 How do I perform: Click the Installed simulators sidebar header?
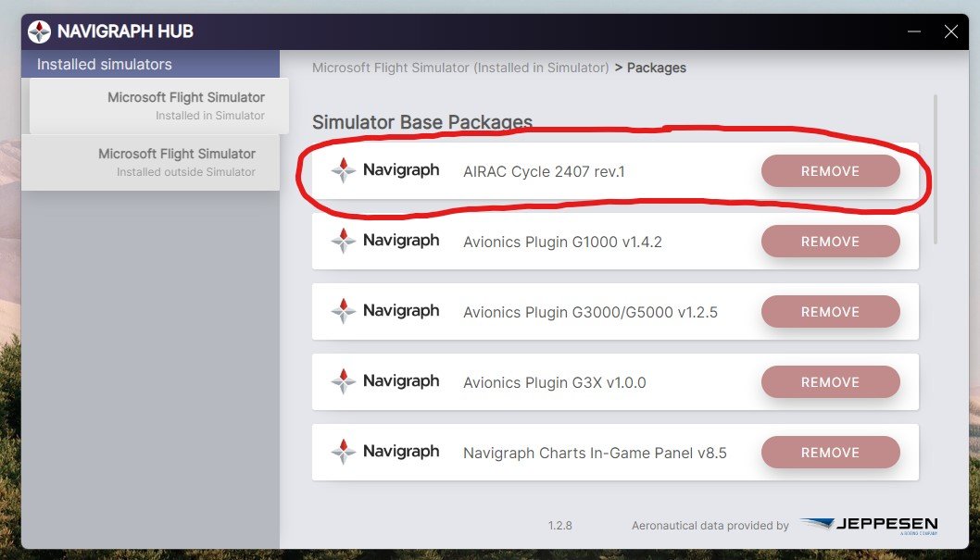(104, 64)
